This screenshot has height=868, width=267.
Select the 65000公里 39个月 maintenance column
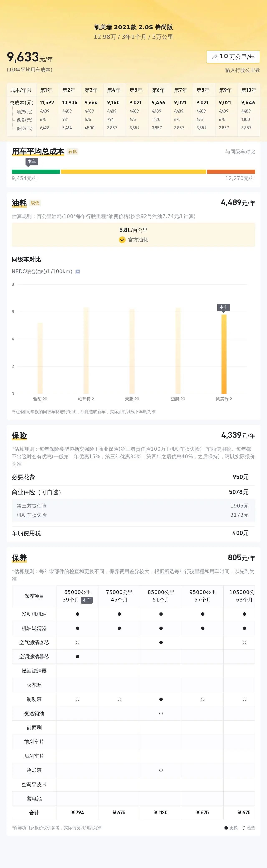click(x=77, y=596)
